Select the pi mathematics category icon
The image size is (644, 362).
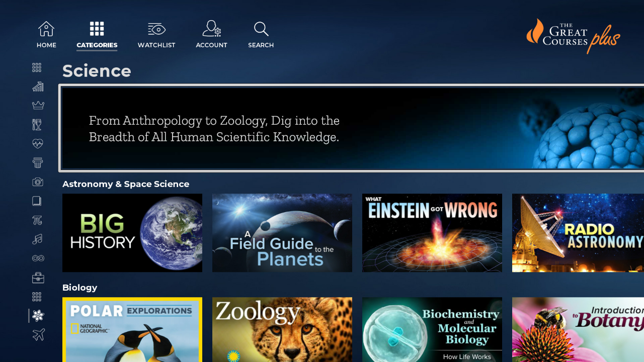(37, 220)
